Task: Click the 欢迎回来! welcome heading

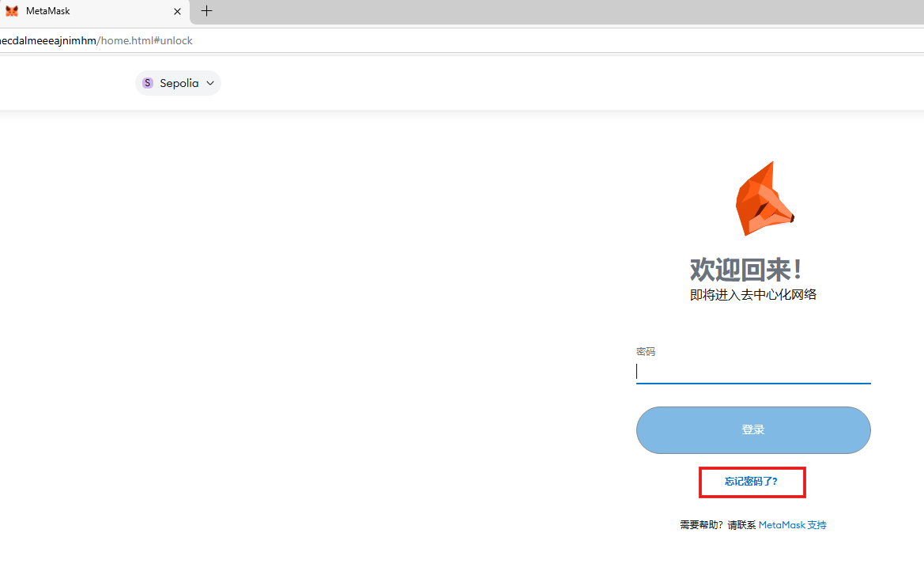Action: click(x=748, y=270)
